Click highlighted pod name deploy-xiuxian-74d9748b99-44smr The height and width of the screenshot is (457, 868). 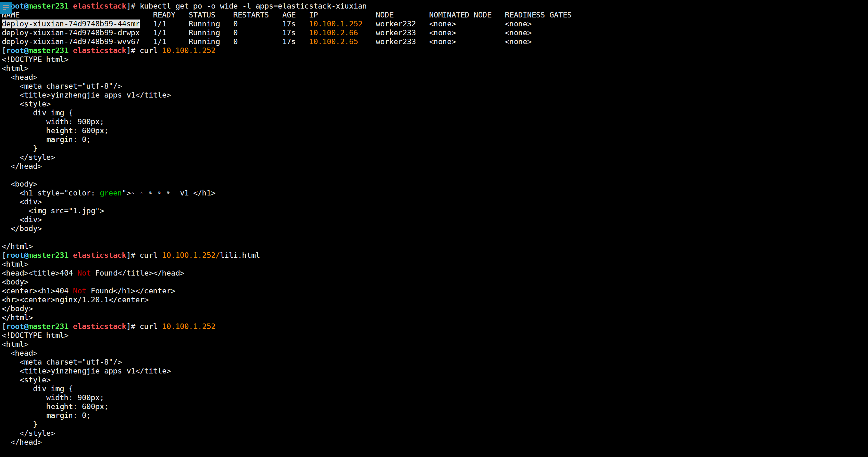coord(71,24)
